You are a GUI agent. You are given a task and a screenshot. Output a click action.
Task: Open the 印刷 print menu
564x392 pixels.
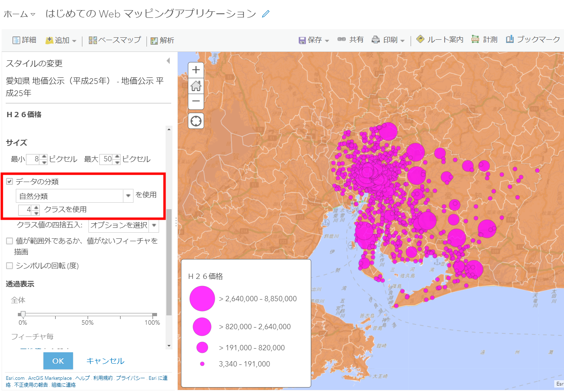coord(388,40)
